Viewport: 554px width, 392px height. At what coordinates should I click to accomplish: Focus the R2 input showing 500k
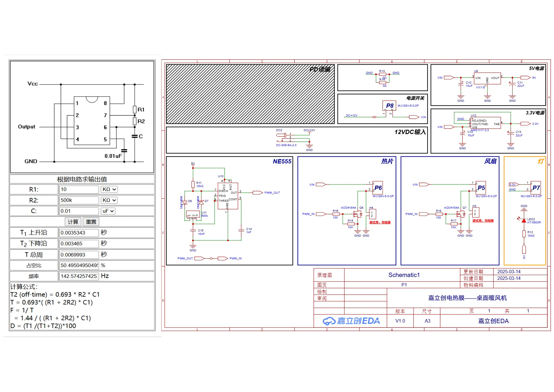click(79, 200)
